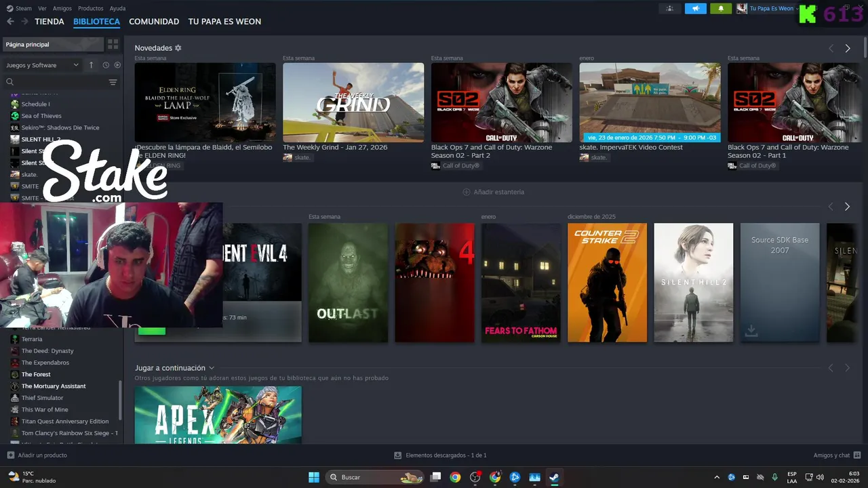Click the library search field
The image size is (868, 488).
tap(54, 82)
